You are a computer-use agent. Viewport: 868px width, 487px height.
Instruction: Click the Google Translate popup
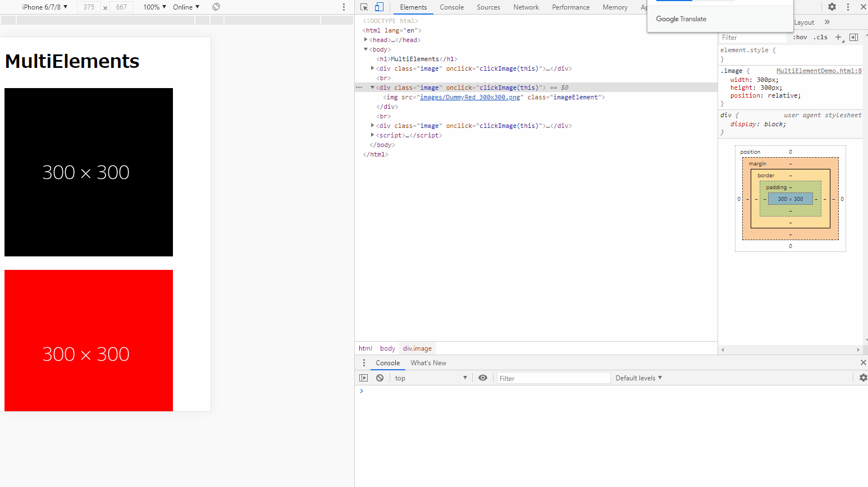tap(720, 19)
